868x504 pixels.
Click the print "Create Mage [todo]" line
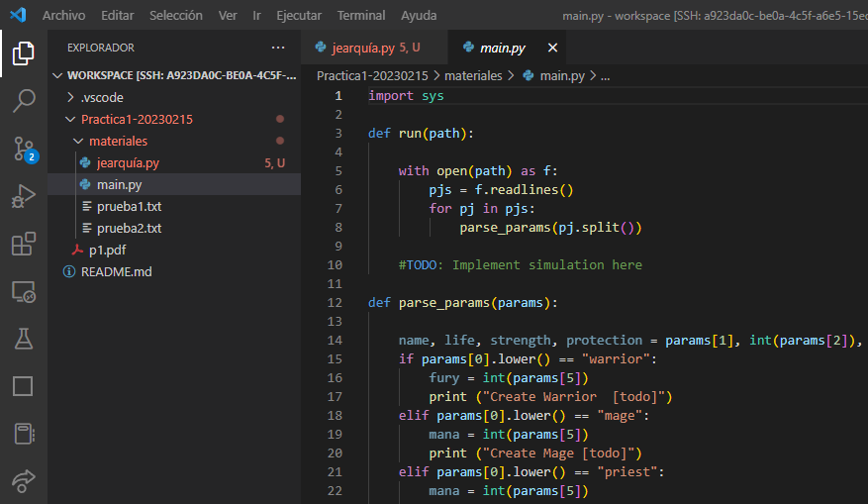coord(534,454)
